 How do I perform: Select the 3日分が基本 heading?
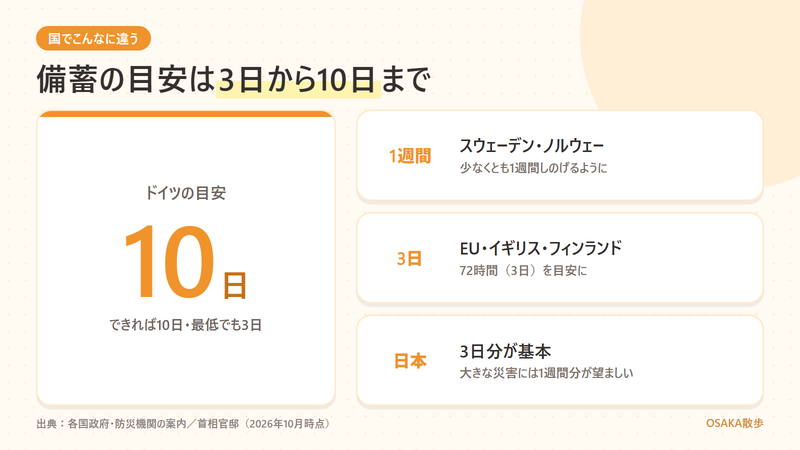click(x=505, y=351)
